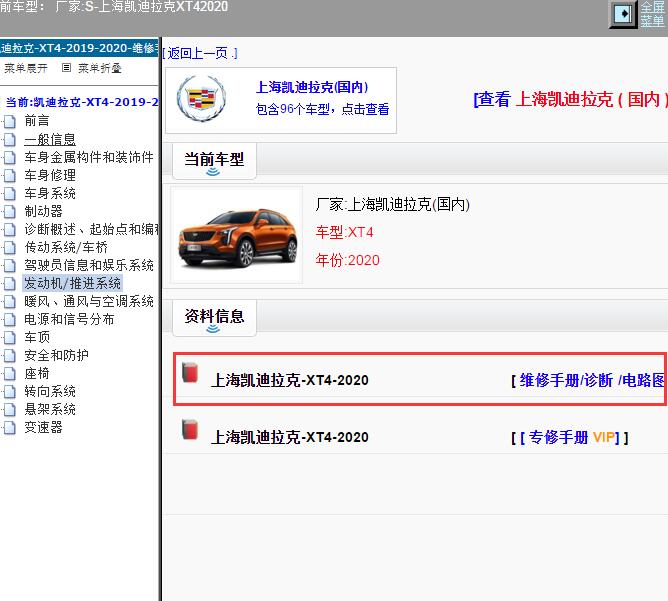Open 悬架系统 tree item
The image size is (668, 601).
(x=50, y=409)
